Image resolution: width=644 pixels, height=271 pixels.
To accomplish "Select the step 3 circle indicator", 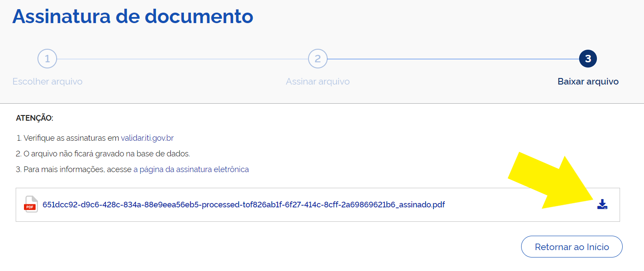I will tap(588, 59).
